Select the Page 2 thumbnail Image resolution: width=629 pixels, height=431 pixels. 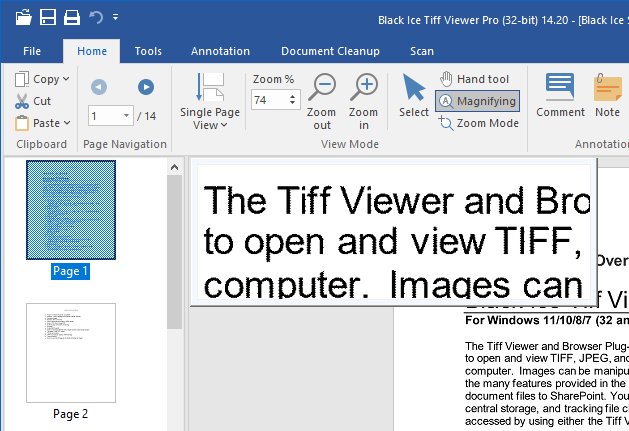pos(71,353)
